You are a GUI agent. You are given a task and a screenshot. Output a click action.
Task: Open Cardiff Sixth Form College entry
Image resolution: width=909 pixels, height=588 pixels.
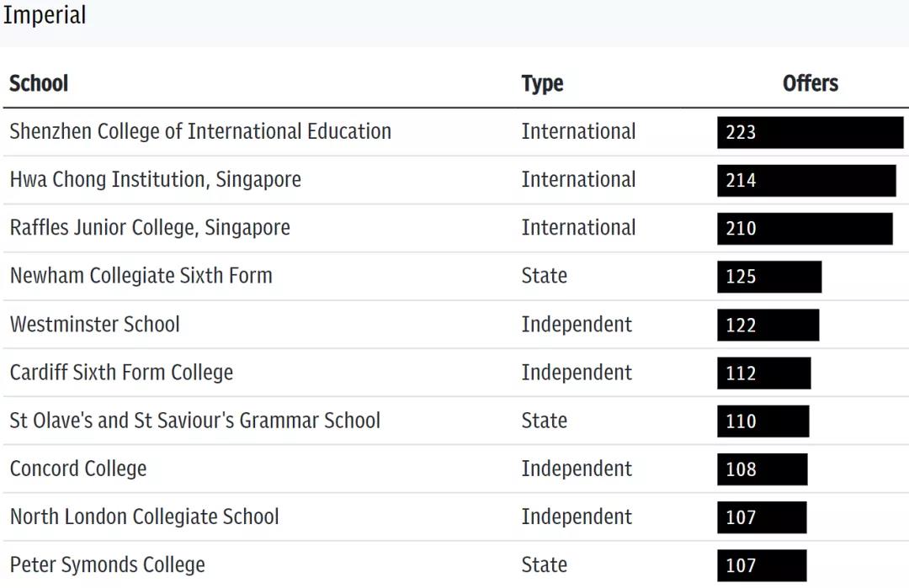point(121,373)
